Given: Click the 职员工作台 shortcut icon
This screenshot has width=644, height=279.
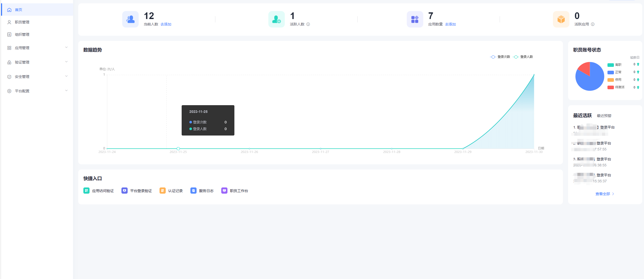Looking at the screenshot, I should coord(224,191).
